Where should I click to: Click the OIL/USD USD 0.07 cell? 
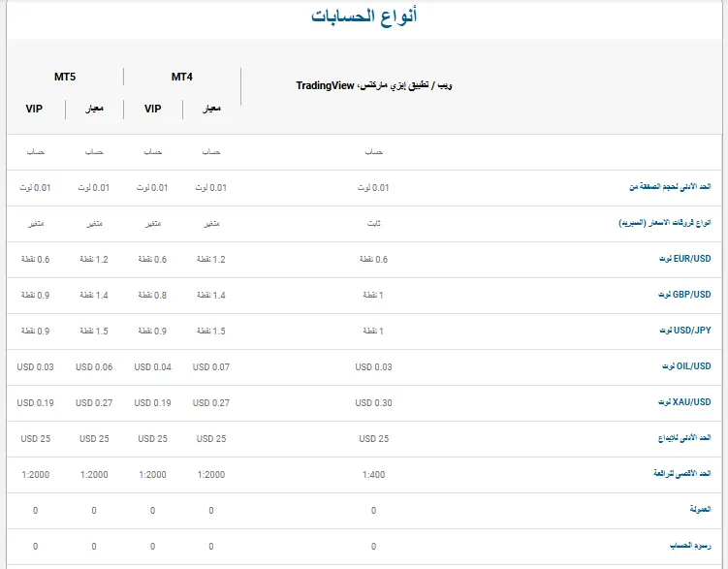tap(211, 367)
